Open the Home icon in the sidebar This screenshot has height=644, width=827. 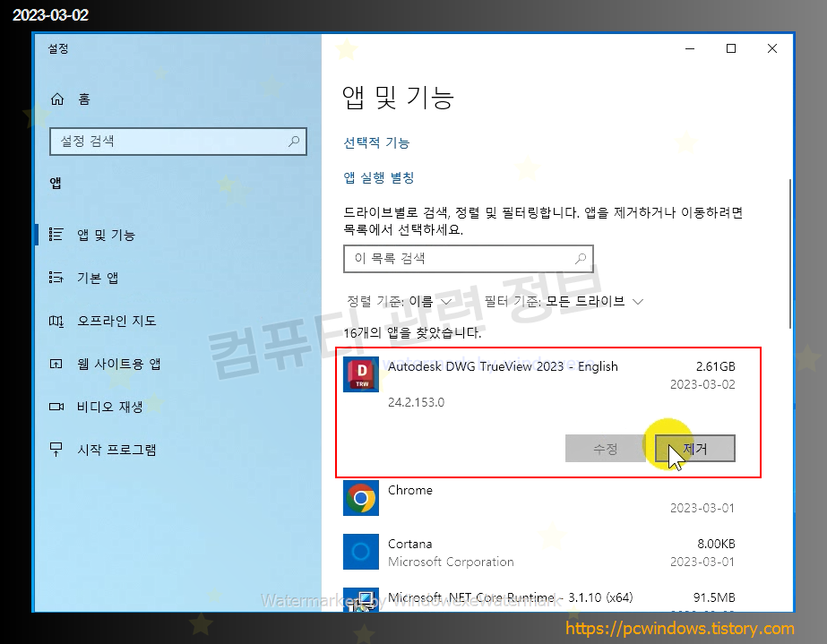pyautogui.click(x=57, y=99)
